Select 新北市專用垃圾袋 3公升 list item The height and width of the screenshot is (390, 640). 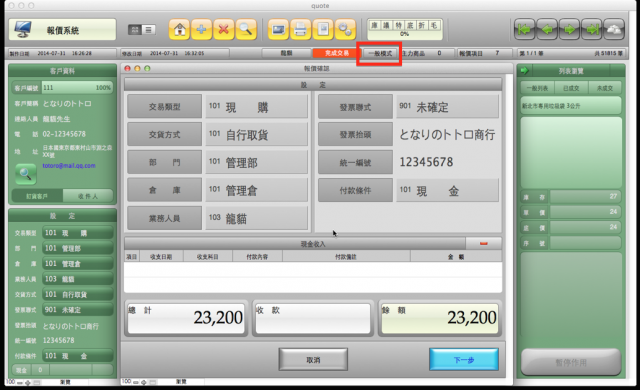(571, 106)
